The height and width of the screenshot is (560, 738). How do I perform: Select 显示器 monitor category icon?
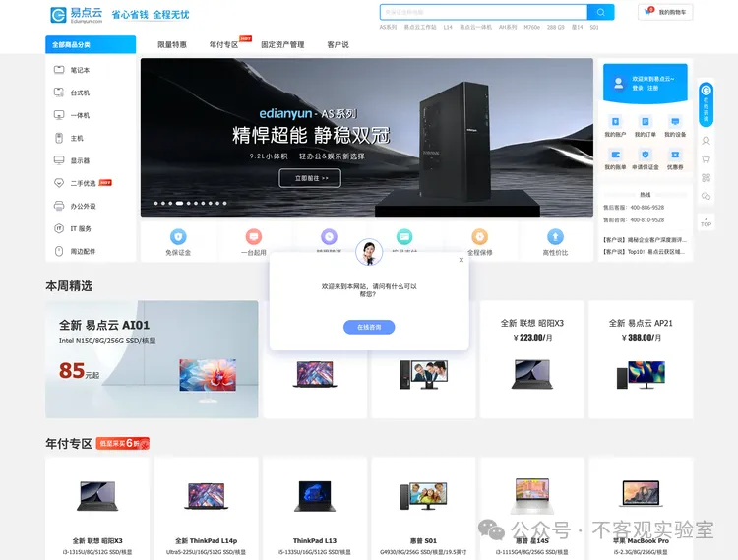click(x=59, y=160)
